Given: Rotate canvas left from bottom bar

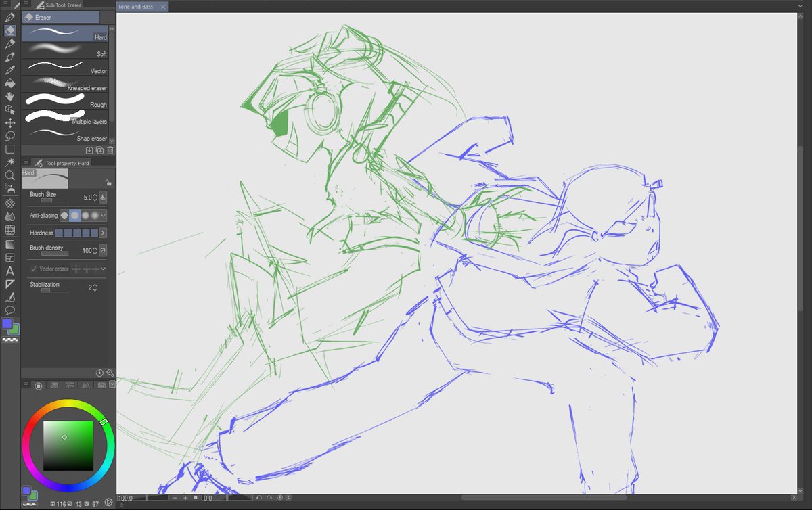Looking at the screenshot, I should click(x=259, y=498).
